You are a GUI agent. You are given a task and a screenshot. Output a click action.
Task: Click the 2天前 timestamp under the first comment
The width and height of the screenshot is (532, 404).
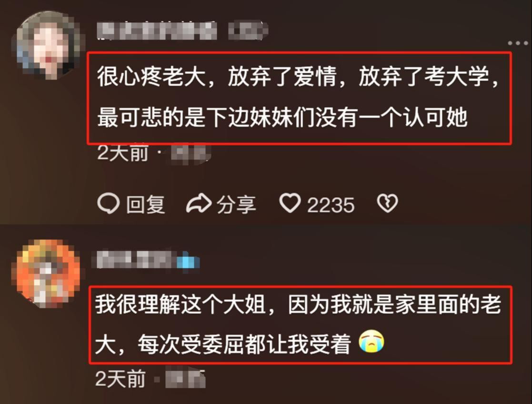point(123,153)
